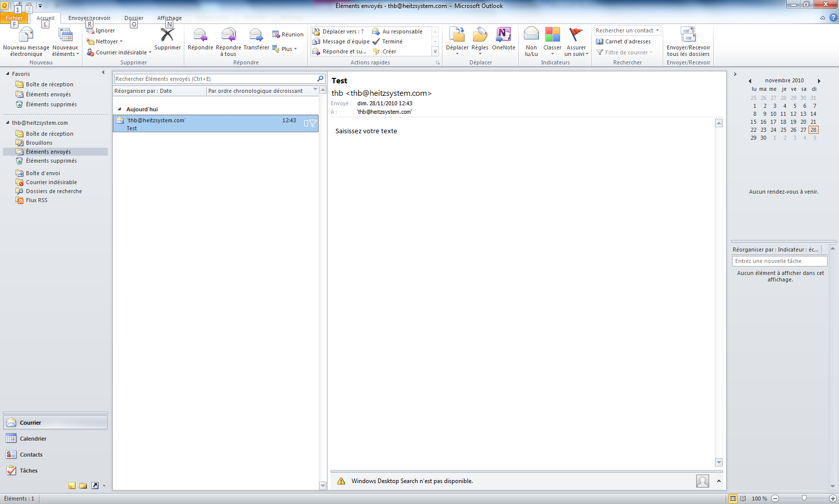The image size is (839, 504).
Task: Open Carnet d'adresses address book
Action: coord(623,41)
